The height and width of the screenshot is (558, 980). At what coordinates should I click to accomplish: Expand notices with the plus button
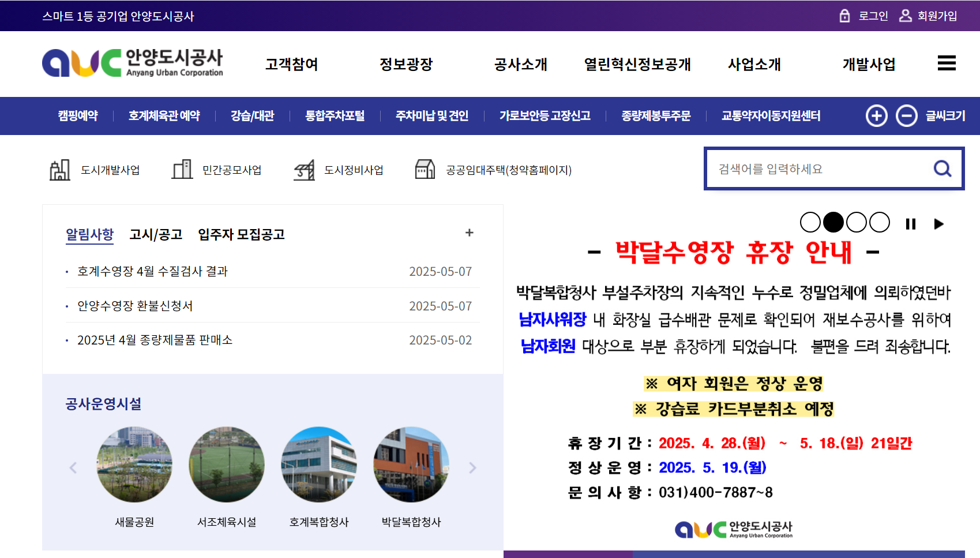[470, 233]
